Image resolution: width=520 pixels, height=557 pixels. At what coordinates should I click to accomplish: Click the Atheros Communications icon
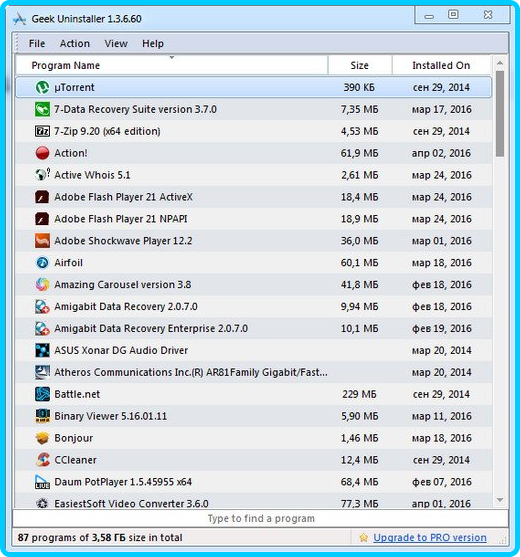point(42,372)
